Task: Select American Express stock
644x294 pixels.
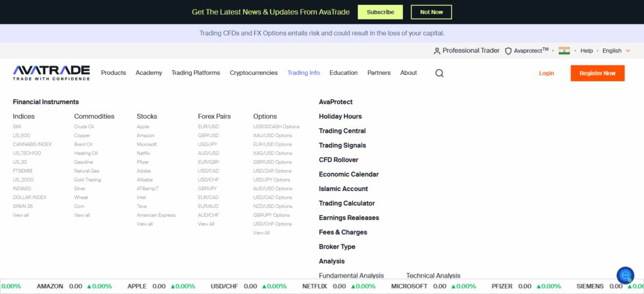Action: click(156, 215)
